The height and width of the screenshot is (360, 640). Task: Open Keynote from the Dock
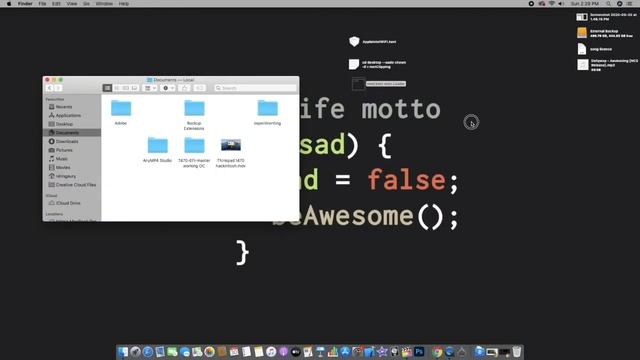pyautogui.click(x=320, y=352)
